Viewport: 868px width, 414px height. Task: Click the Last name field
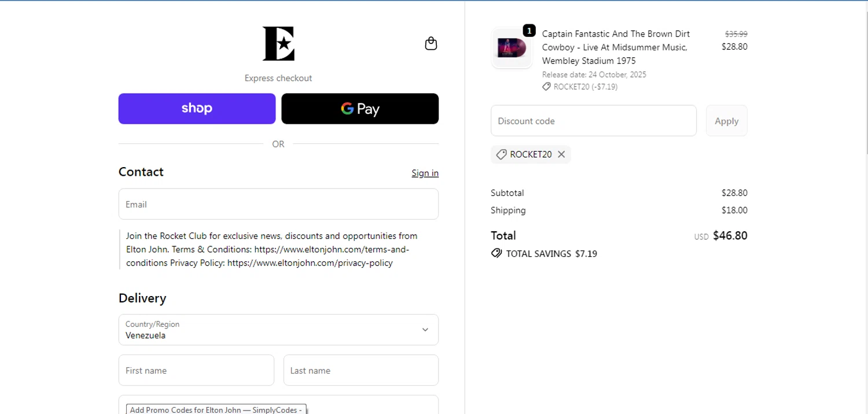click(361, 370)
